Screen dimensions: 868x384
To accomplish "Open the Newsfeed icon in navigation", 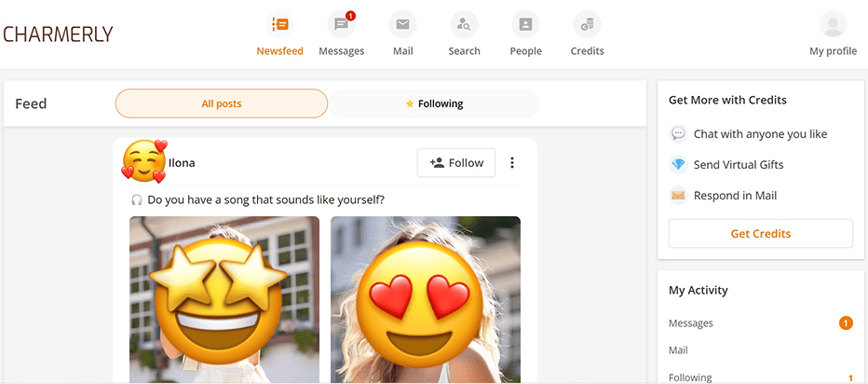I will pyautogui.click(x=279, y=24).
